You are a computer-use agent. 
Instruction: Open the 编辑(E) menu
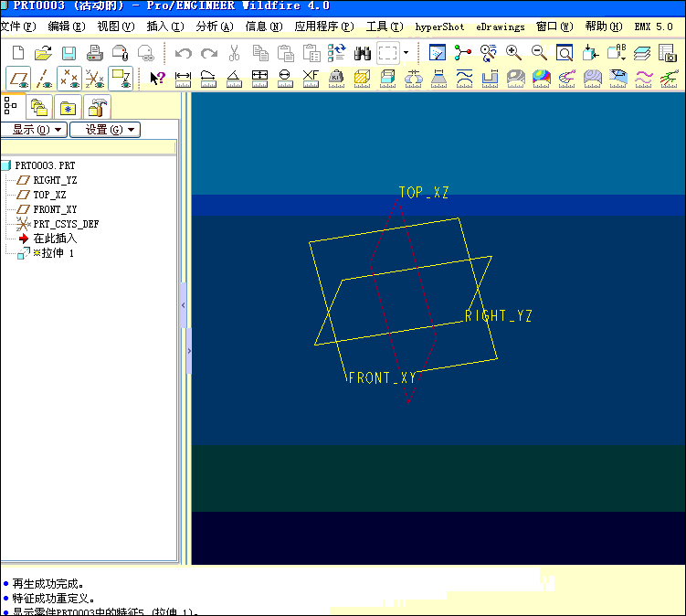(x=67, y=27)
